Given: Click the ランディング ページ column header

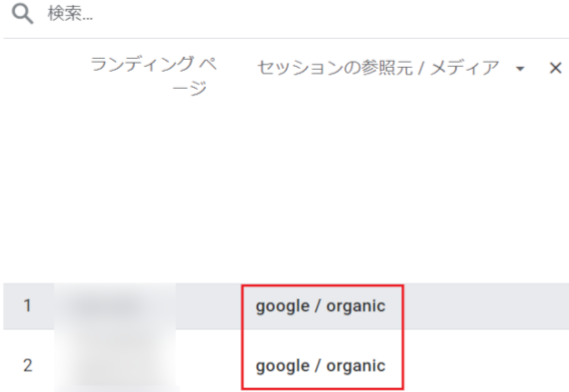Looking at the screenshot, I should (x=154, y=76).
